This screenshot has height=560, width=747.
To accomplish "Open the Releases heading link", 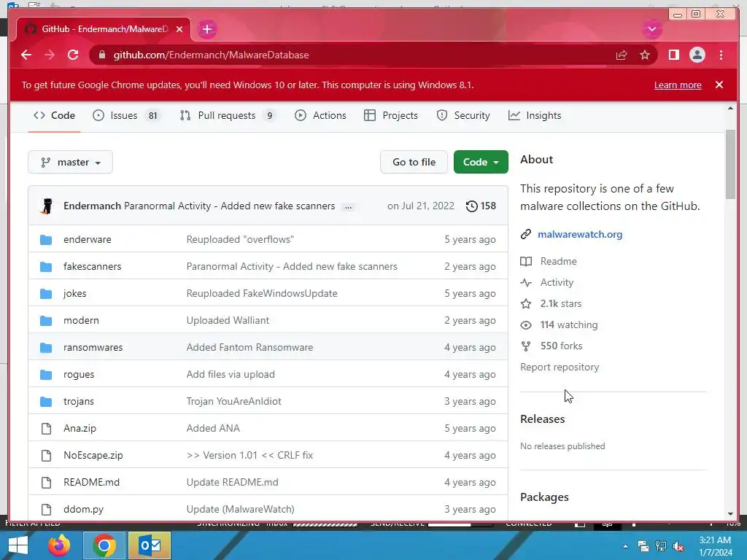I will (x=543, y=419).
